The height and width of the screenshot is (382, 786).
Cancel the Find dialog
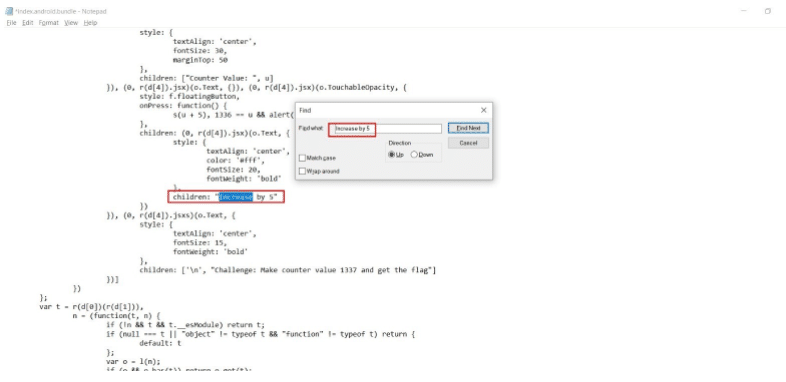click(468, 143)
